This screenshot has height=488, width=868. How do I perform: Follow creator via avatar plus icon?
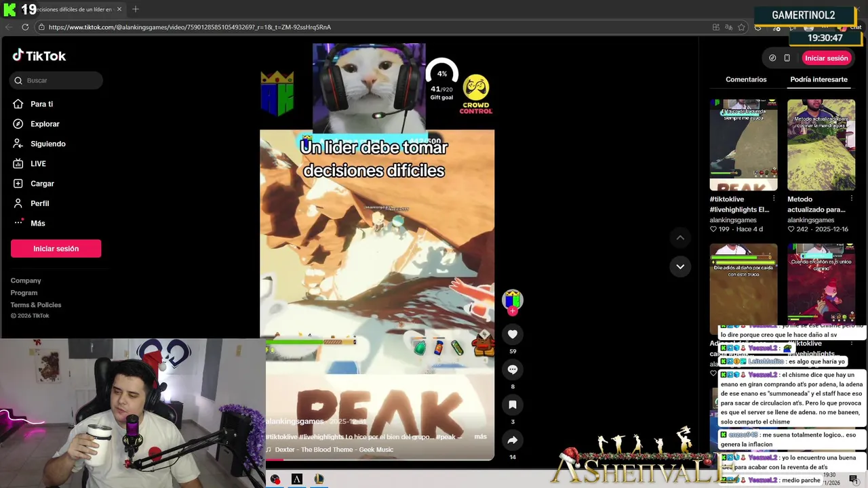tap(513, 311)
